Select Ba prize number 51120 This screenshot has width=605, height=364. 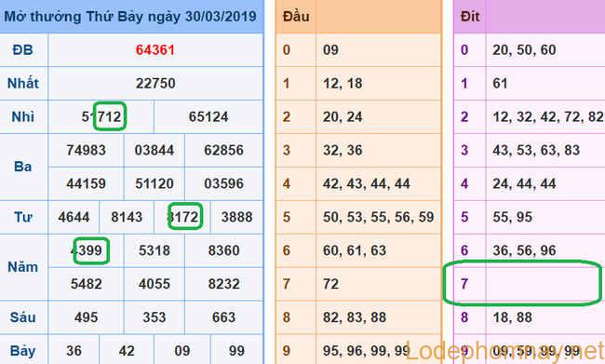coord(155,183)
